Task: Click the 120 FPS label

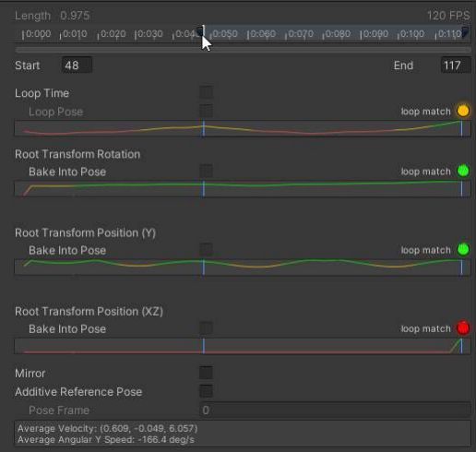Action: coord(448,16)
